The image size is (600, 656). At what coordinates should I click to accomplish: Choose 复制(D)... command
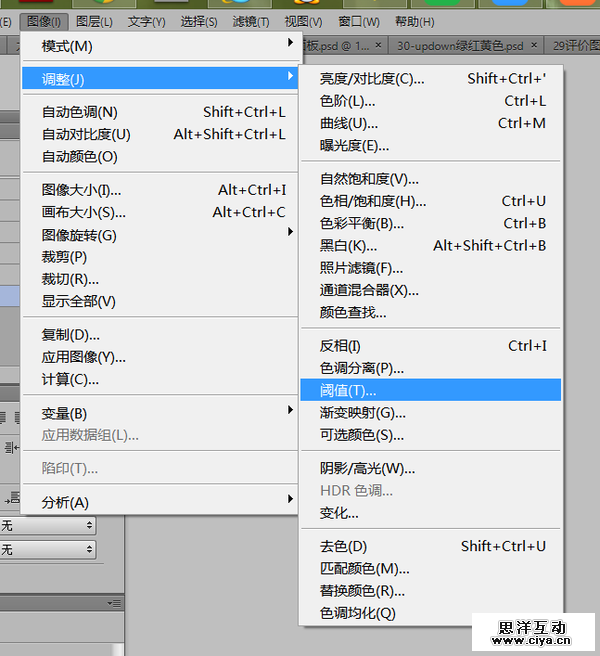[x=160, y=335]
